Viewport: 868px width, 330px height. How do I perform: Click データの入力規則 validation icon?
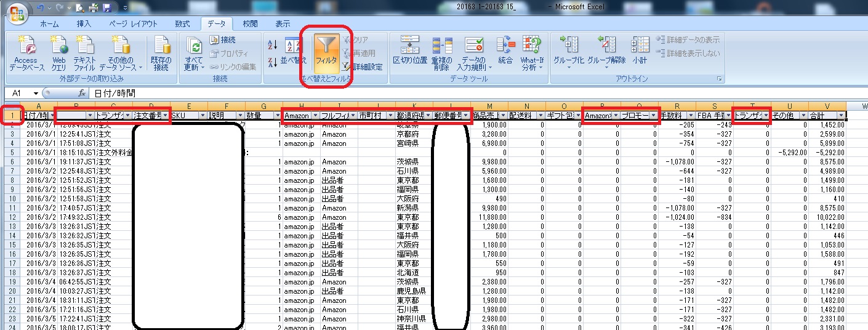474,46
